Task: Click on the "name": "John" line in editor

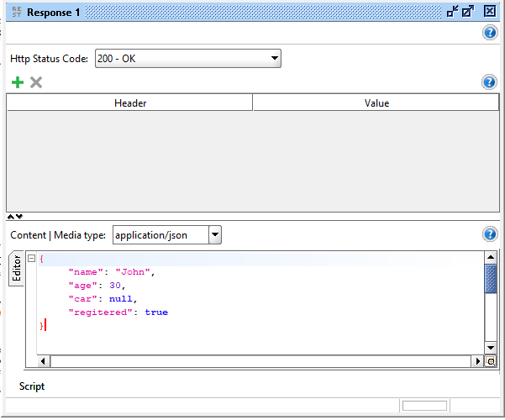Action: (112, 272)
